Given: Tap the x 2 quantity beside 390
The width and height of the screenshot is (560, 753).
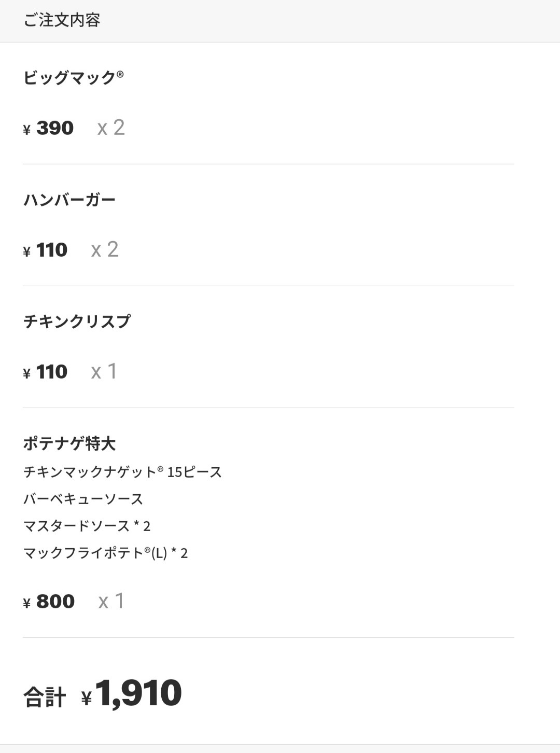Looking at the screenshot, I should coord(111,128).
